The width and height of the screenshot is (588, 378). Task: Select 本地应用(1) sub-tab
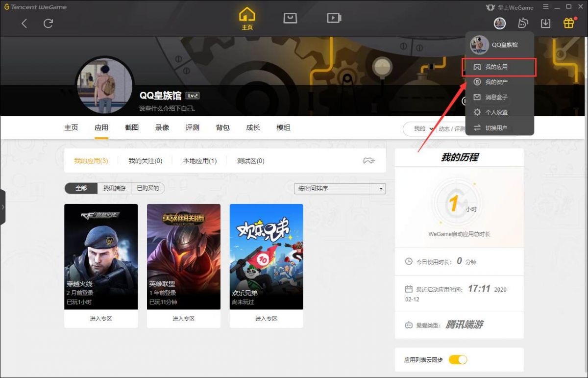[x=199, y=161]
